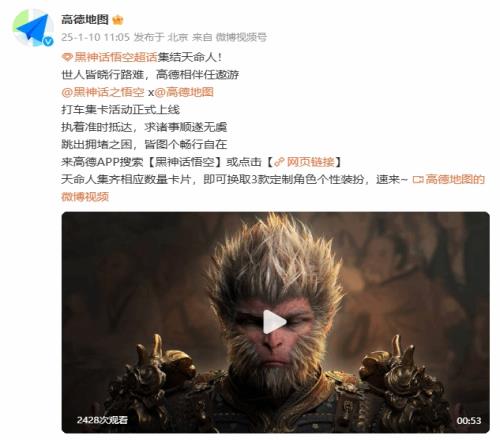The height and width of the screenshot is (440, 500).
Task: Click the 高德地图 paper plane avatar
Action: [33, 28]
